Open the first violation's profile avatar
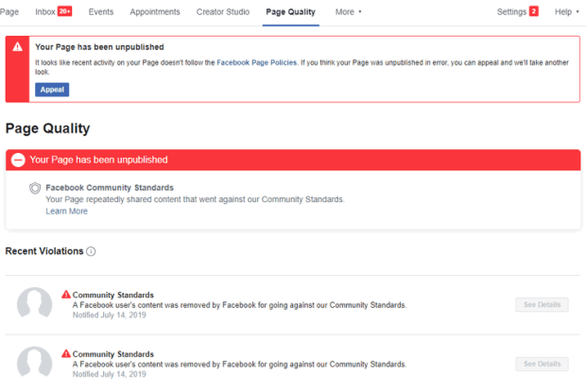The width and height of the screenshot is (586, 392). 34,303
